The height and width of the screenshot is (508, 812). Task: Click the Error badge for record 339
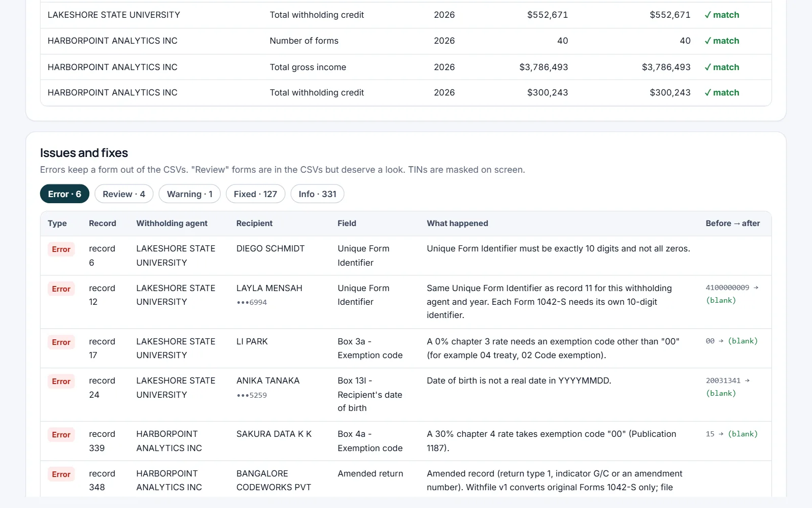click(x=61, y=435)
